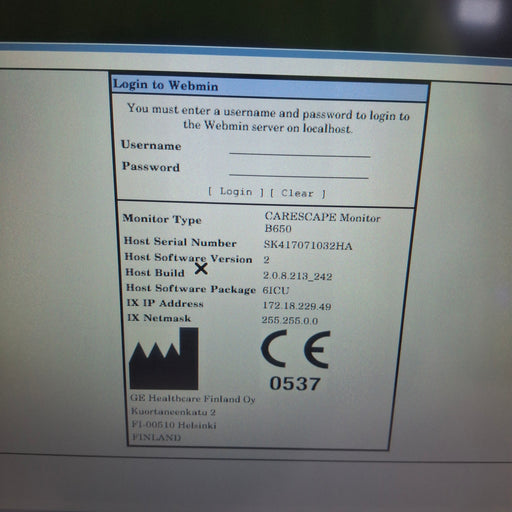This screenshot has height=512, width=512.
Task: Click the IP address '172.18.229.49'
Action: click(297, 306)
